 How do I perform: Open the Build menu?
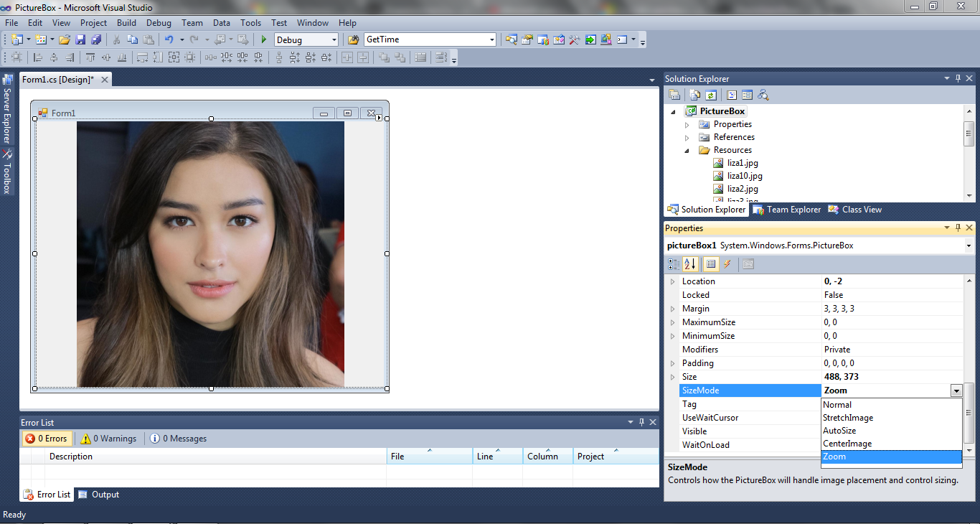[126, 22]
